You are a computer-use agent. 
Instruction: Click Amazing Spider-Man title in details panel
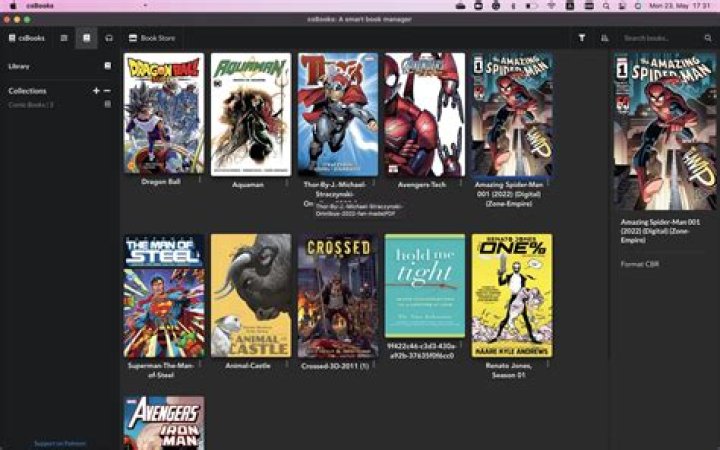(x=660, y=231)
